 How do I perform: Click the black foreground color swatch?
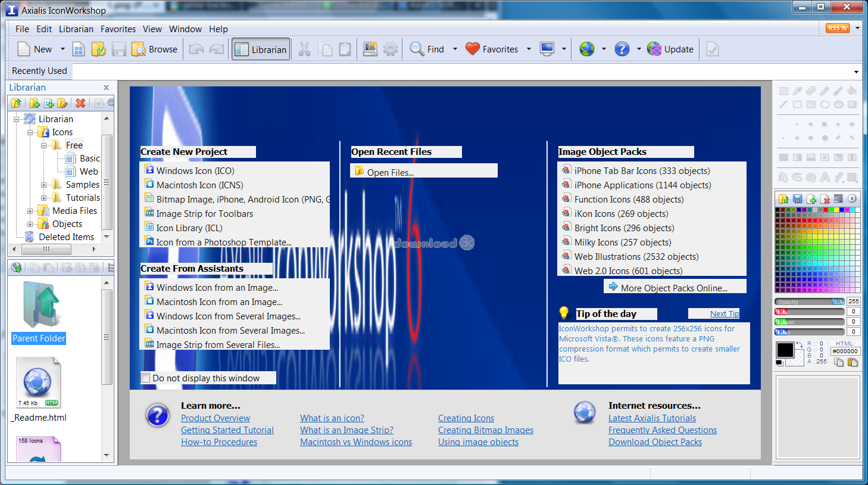[x=785, y=350]
